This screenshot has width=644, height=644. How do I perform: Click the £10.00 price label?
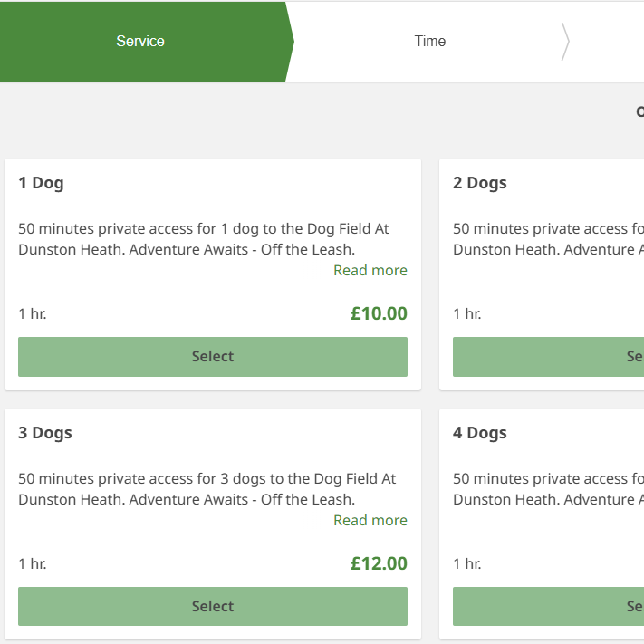pyautogui.click(x=379, y=313)
